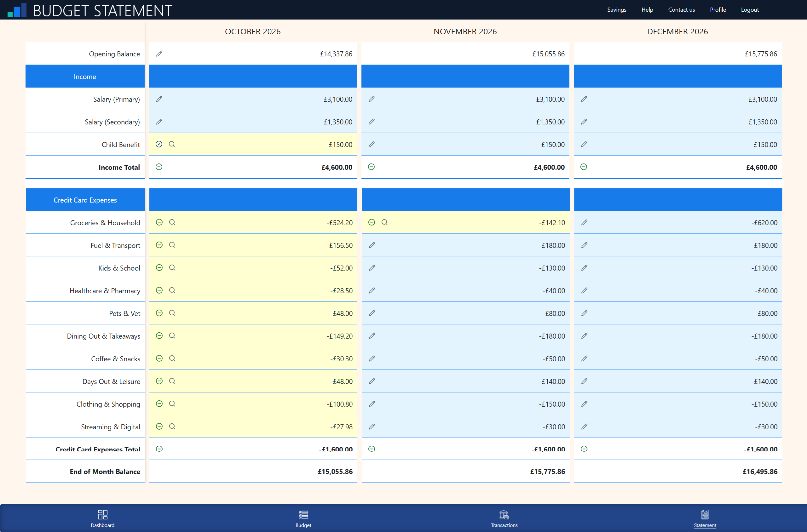This screenshot has height=532, width=807.
Task: Edit October Salary (Primary) amount
Action: point(159,99)
